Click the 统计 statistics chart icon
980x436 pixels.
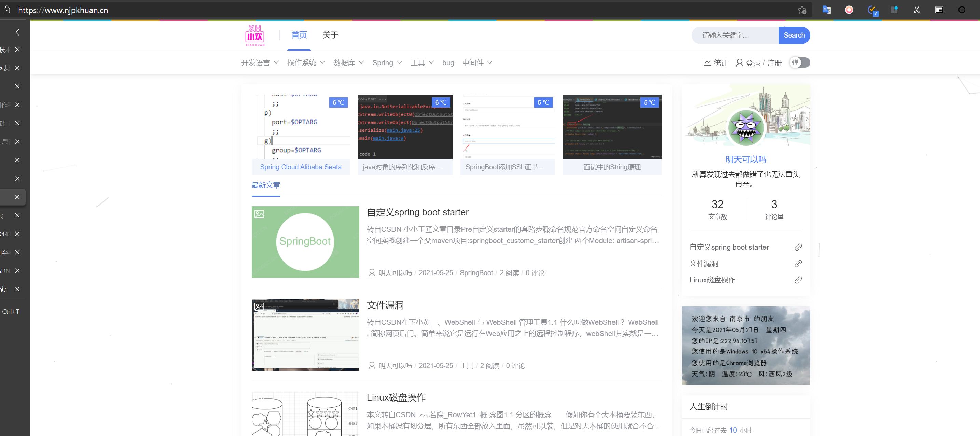707,63
